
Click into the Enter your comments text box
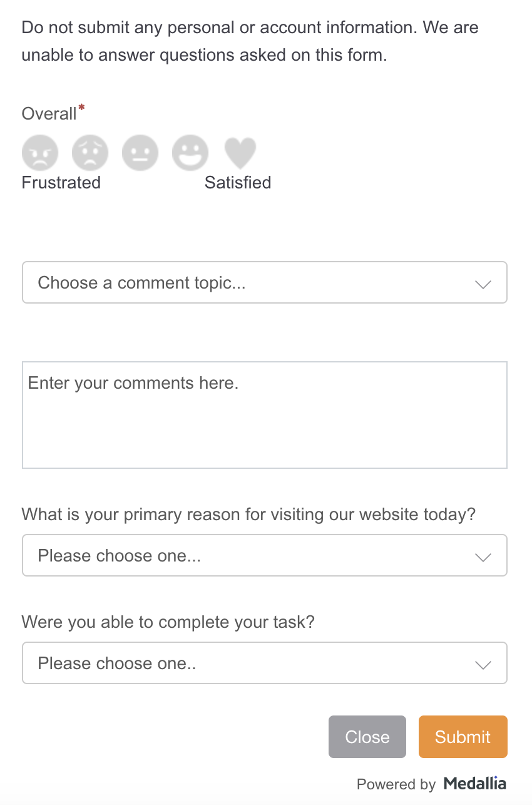tap(265, 414)
